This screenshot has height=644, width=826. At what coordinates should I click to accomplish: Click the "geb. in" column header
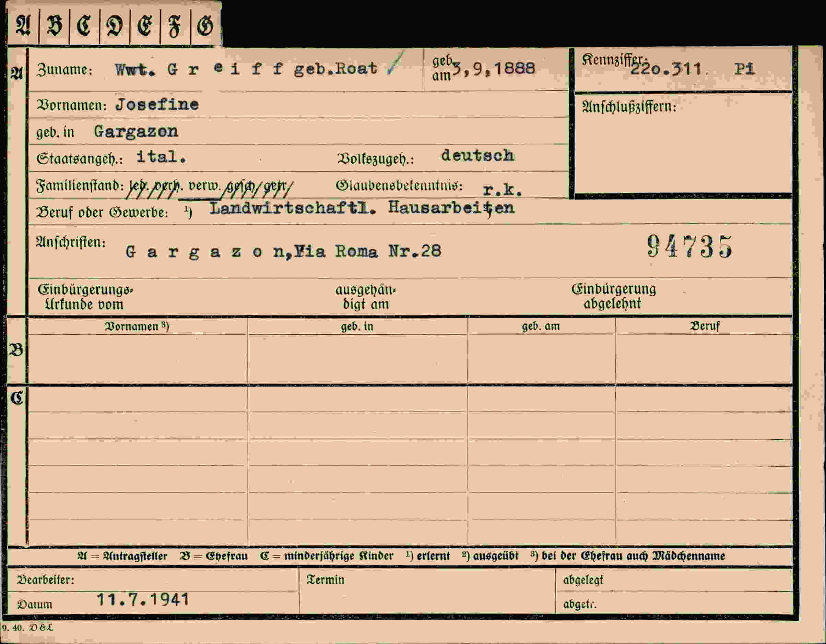(357, 326)
